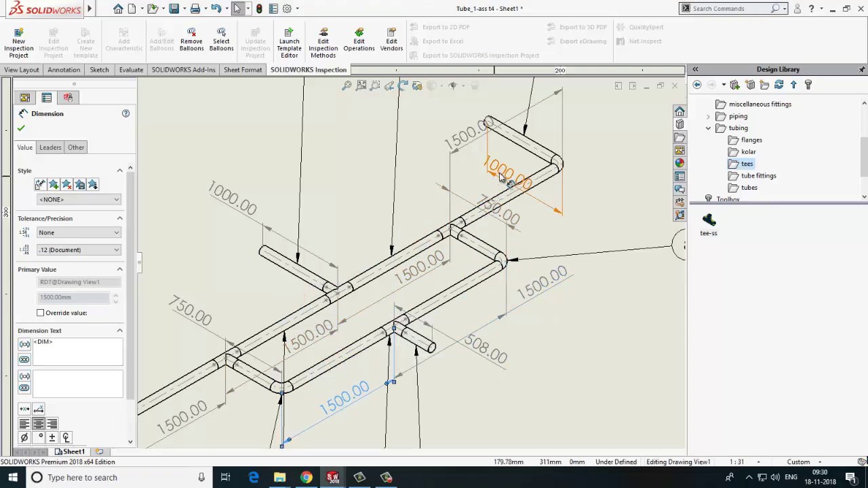Collapse the Dimension Text section

click(x=120, y=331)
